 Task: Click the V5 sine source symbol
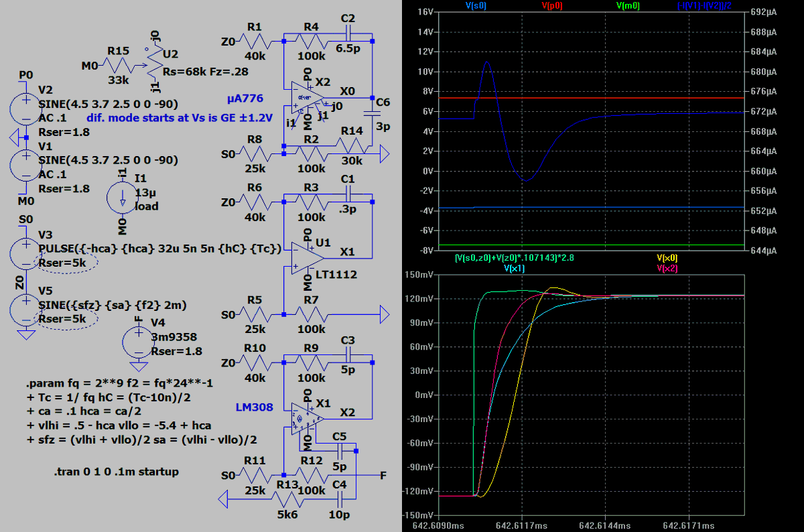[x=26, y=309]
